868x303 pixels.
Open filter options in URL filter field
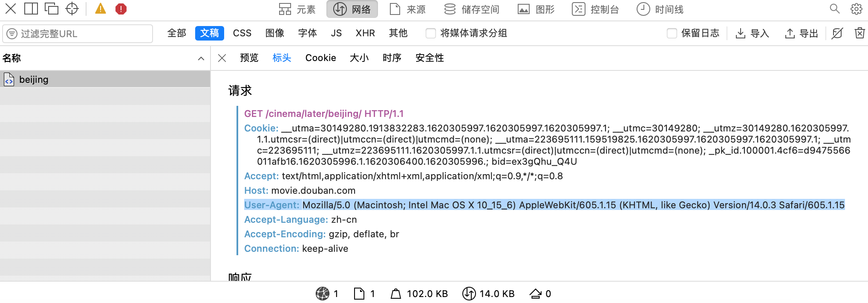(12, 34)
